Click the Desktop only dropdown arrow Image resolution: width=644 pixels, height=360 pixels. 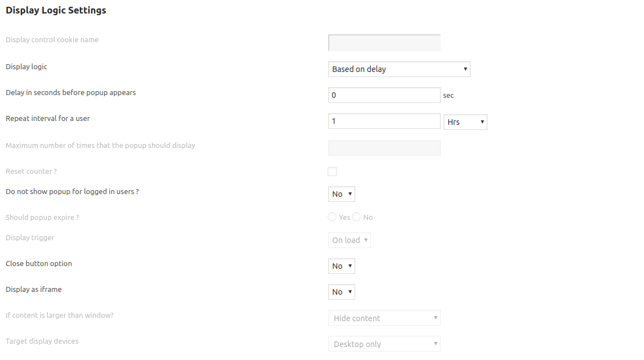(x=435, y=344)
